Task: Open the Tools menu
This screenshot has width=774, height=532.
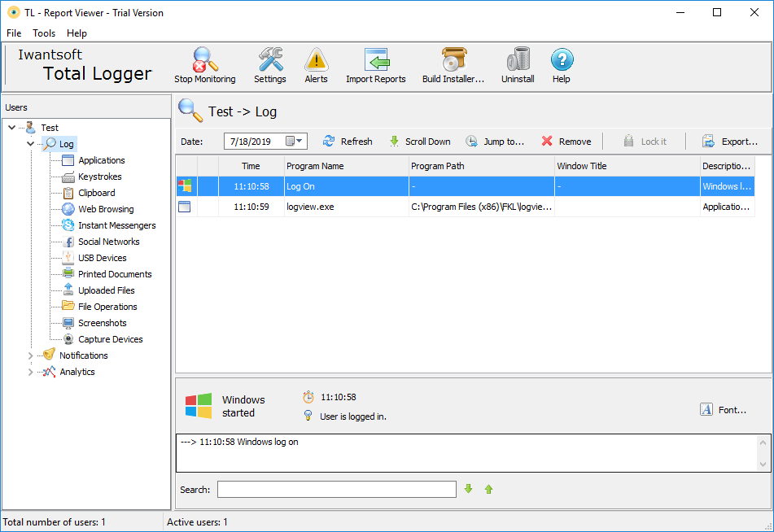Action: tap(44, 33)
